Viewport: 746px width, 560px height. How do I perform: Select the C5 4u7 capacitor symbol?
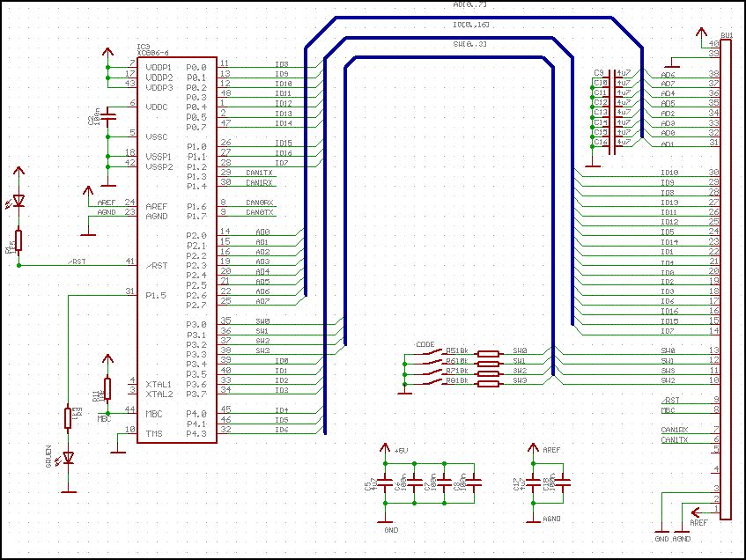[x=385, y=483]
